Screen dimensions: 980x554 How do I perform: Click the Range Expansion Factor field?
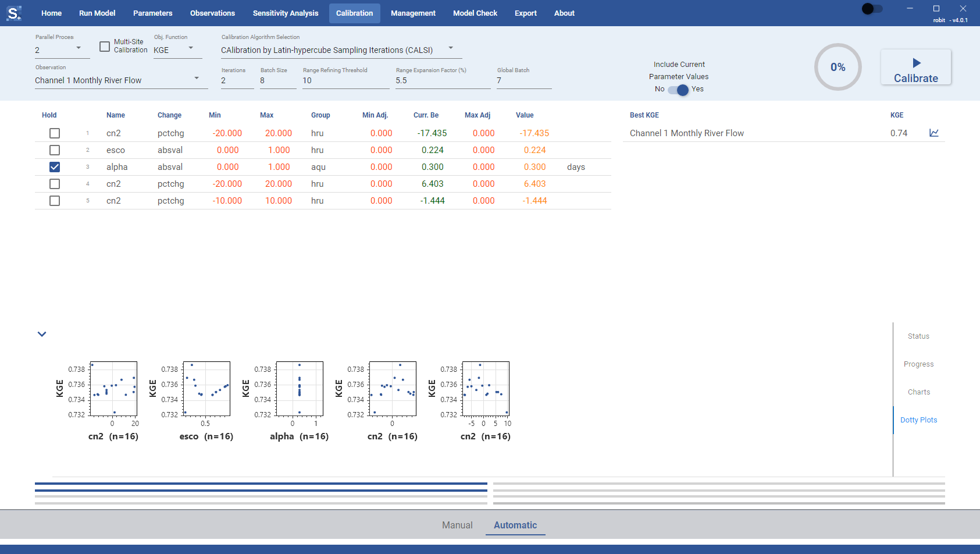[443, 80]
